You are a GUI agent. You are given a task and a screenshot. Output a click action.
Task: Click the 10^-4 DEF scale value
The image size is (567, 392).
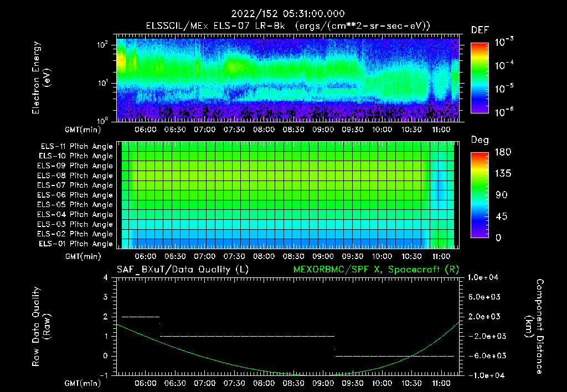tap(504, 65)
